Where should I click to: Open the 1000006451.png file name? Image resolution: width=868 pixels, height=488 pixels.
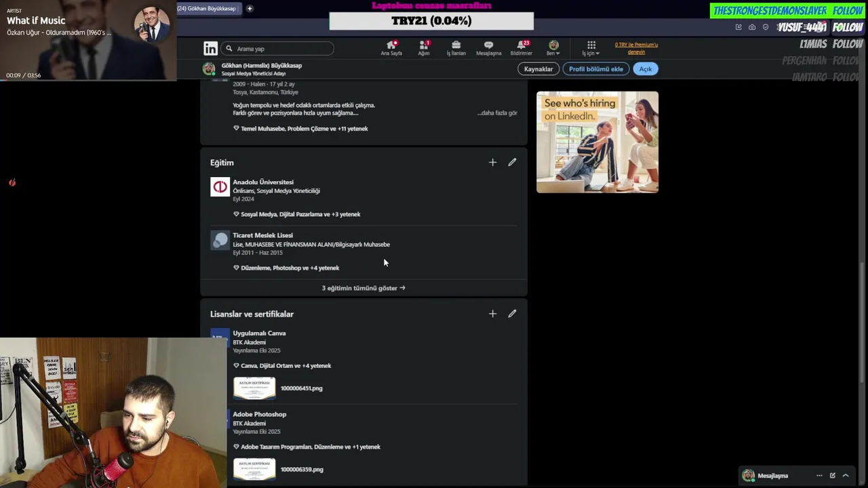tap(302, 388)
